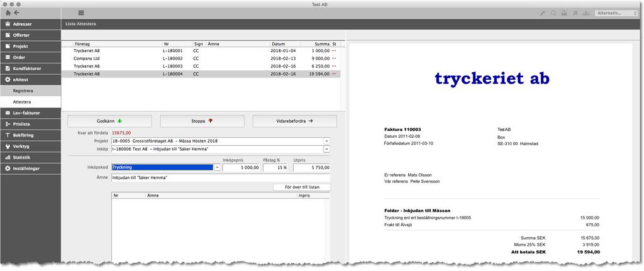Click Att betala SEK 19 594,00 total

point(555,252)
